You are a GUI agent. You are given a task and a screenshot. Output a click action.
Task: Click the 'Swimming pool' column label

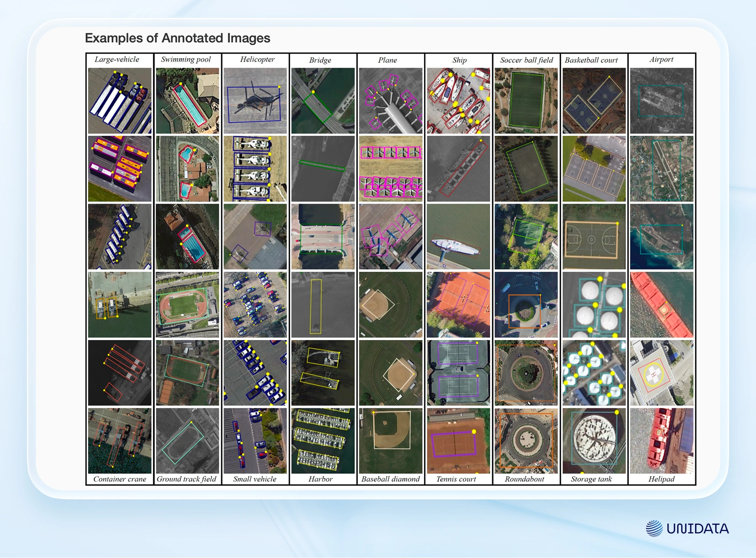[186, 59]
